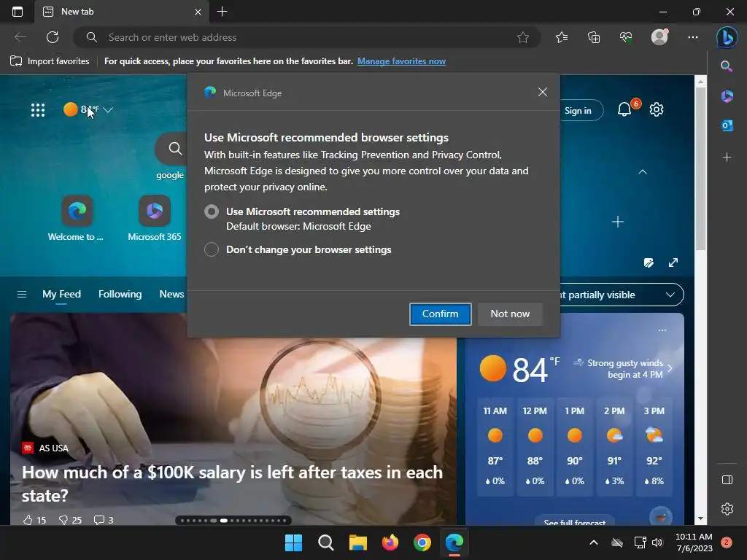Open Outlook icon in sidebar
Image resolution: width=747 pixels, height=560 pixels.
(x=727, y=125)
